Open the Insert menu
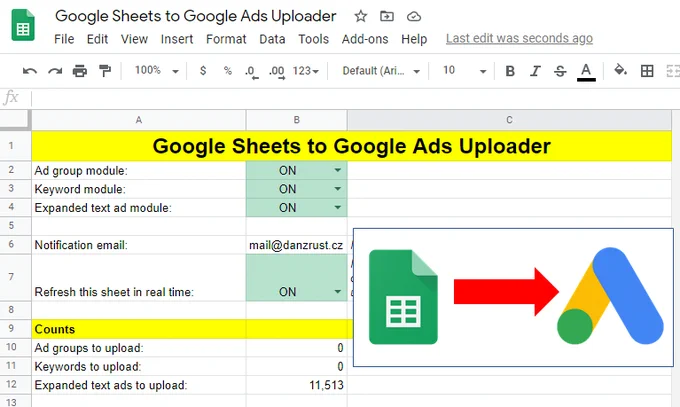Image resolution: width=680 pixels, height=407 pixels. coord(177,39)
